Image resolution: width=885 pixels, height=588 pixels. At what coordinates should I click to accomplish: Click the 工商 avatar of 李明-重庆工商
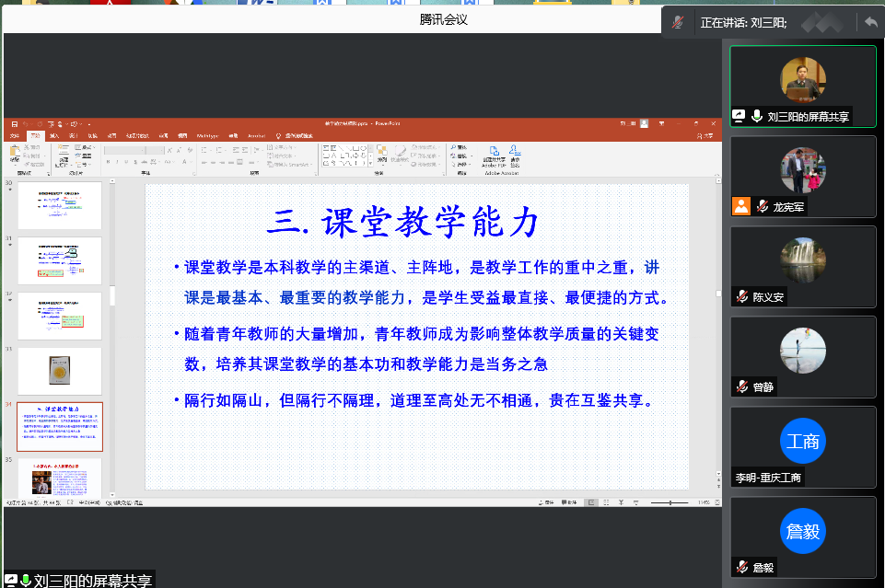[802, 442]
